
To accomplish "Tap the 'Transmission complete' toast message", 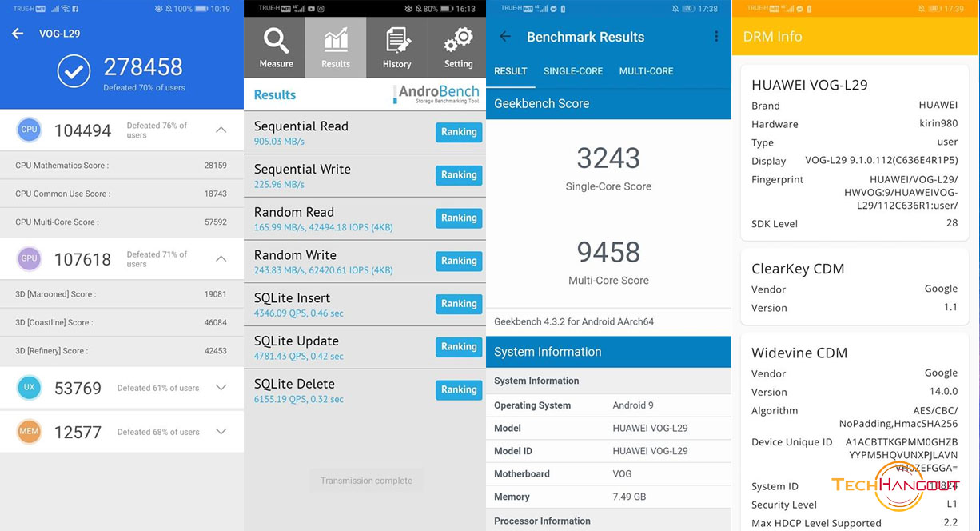I will tap(366, 481).
